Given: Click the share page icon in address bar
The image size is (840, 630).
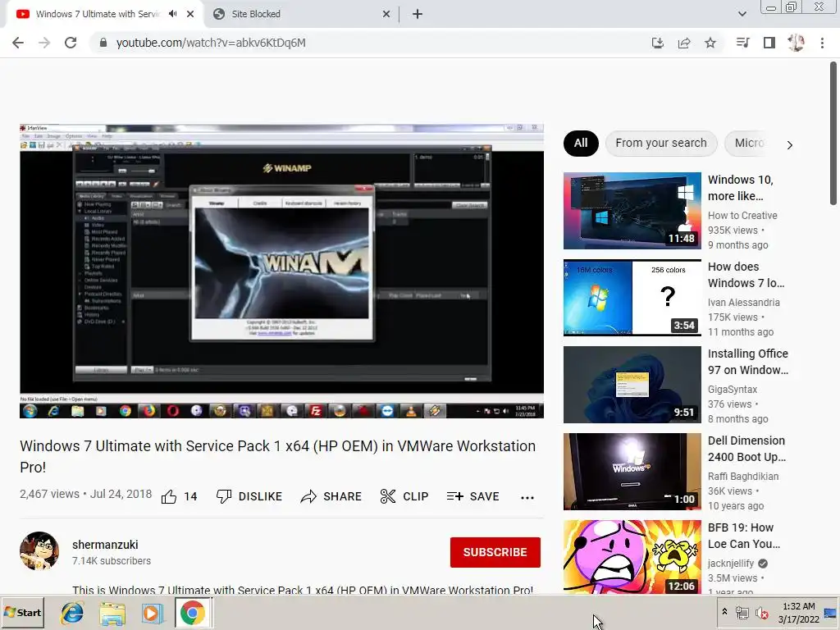Looking at the screenshot, I should (684, 43).
